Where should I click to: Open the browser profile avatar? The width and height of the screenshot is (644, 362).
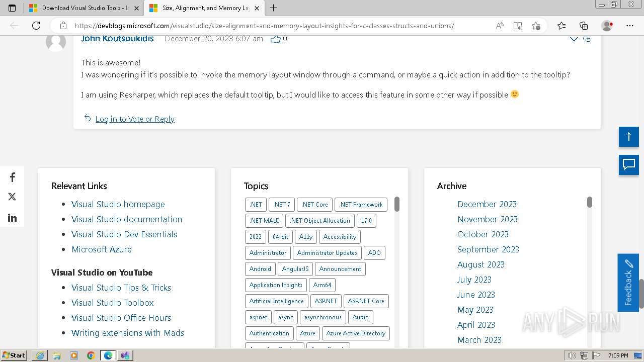click(x=607, y=26)
